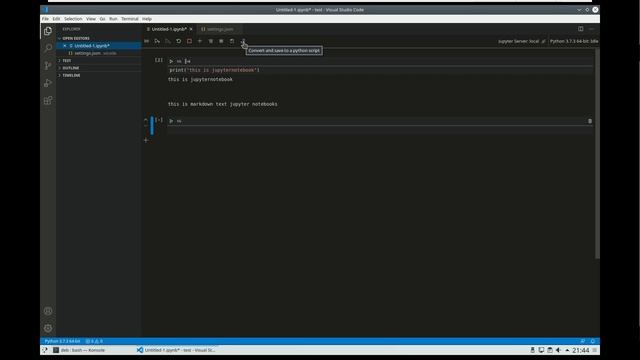Open the File menu
This screenshot has width=640, height=360.
click(45, 19)
